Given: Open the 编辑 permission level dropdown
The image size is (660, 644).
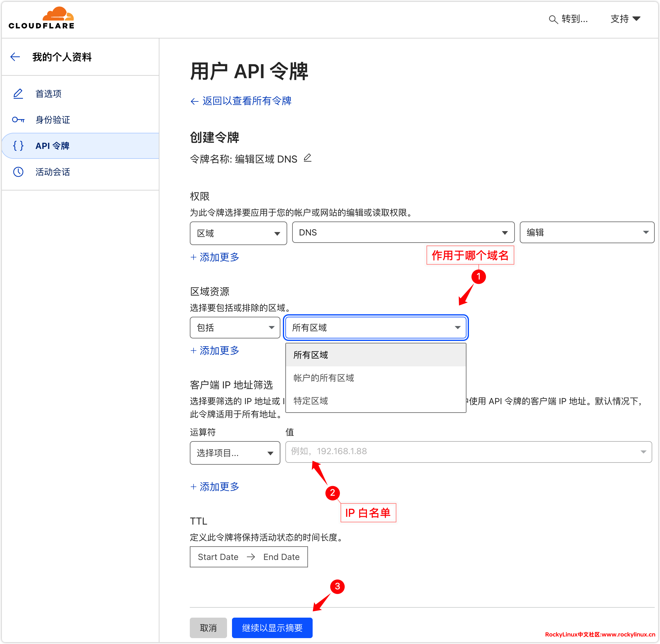Looking at the screenshot, I should (586, 232).
